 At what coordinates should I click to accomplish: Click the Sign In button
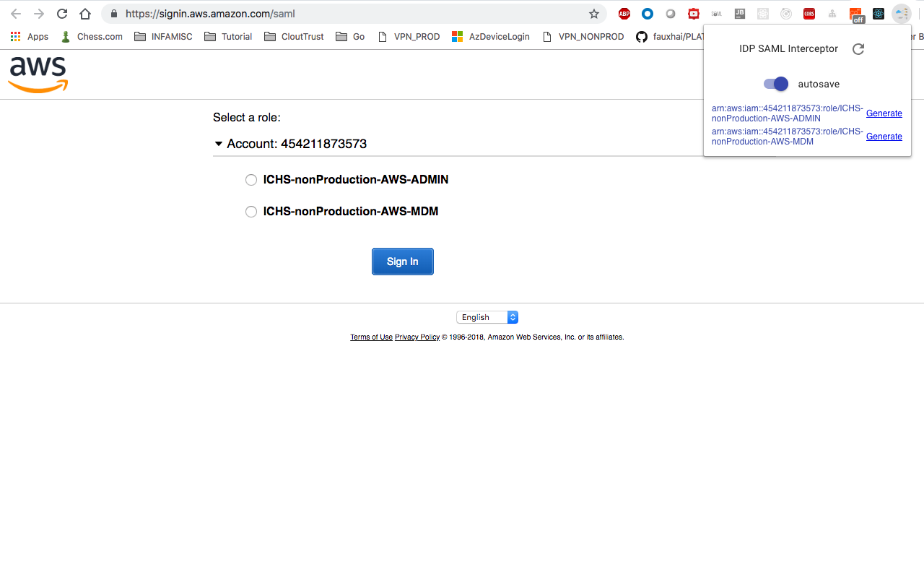[402, 261]
